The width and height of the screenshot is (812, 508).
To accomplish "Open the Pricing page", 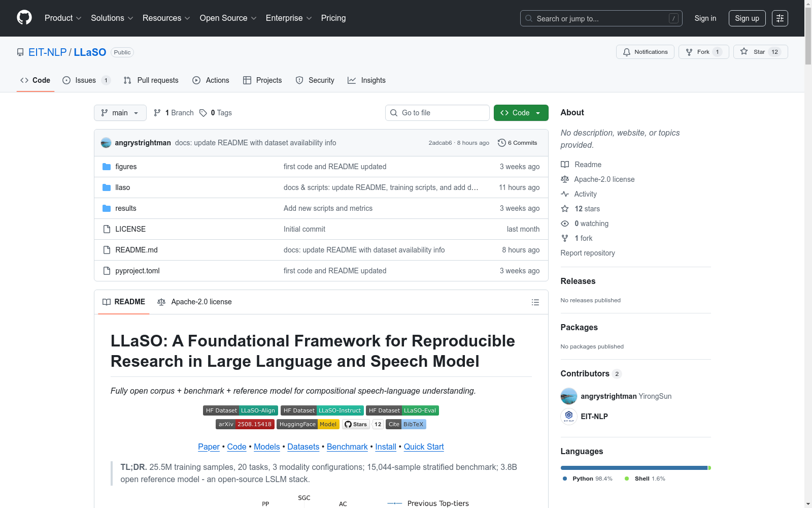I will [x=333, y=18].
